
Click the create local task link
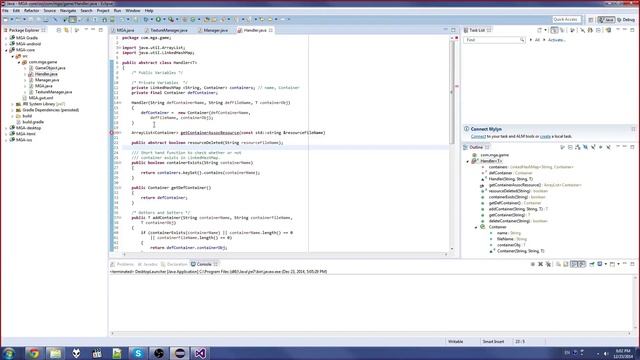(545, 136)
